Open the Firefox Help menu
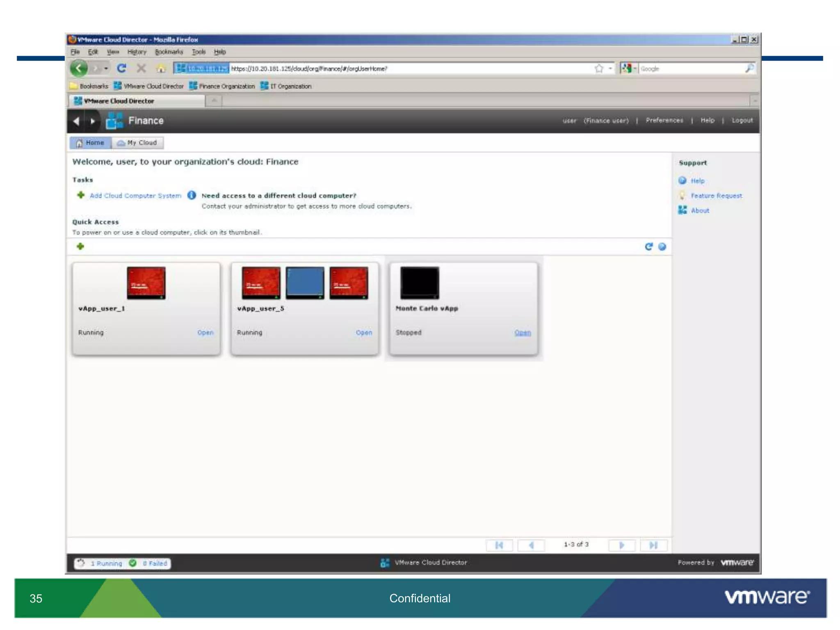The image size is (840, 630). coord(220,52)
